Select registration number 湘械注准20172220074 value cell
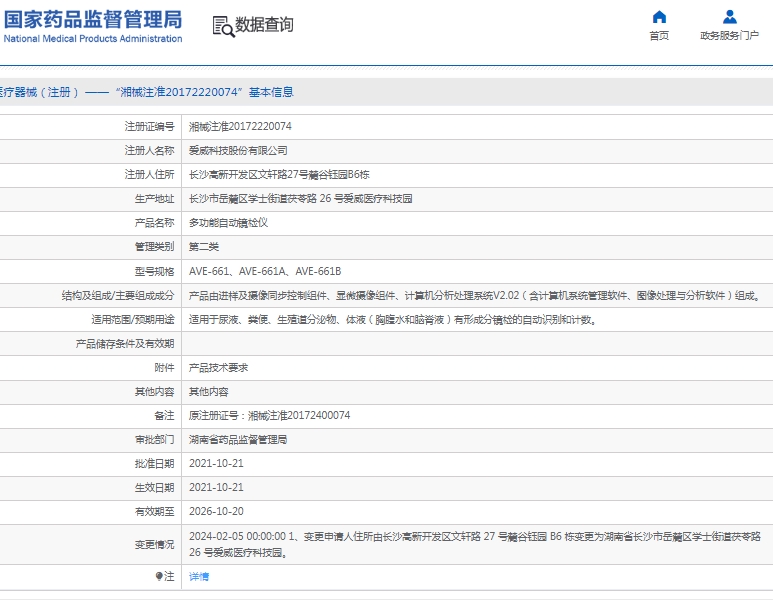This screenshot has height=600, width=773. point(240,127)
